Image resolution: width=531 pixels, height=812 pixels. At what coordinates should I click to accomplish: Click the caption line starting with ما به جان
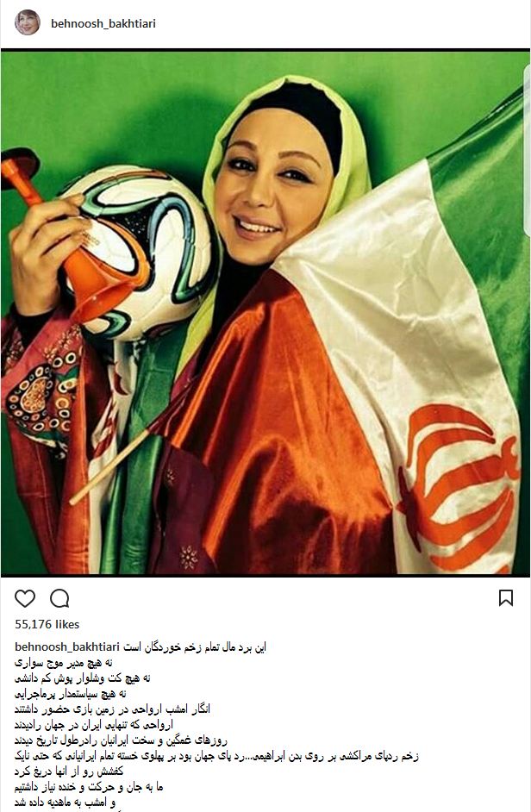(89, 787)
